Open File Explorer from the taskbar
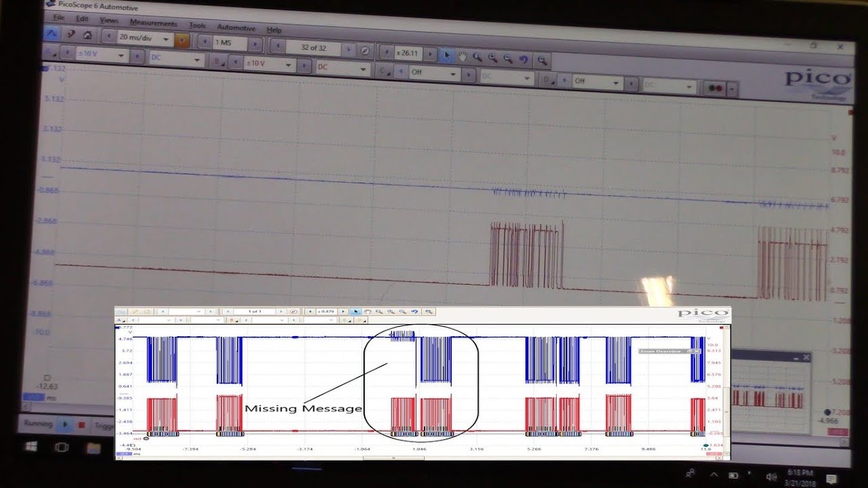868x488 pixels. (x=94, y=448)
